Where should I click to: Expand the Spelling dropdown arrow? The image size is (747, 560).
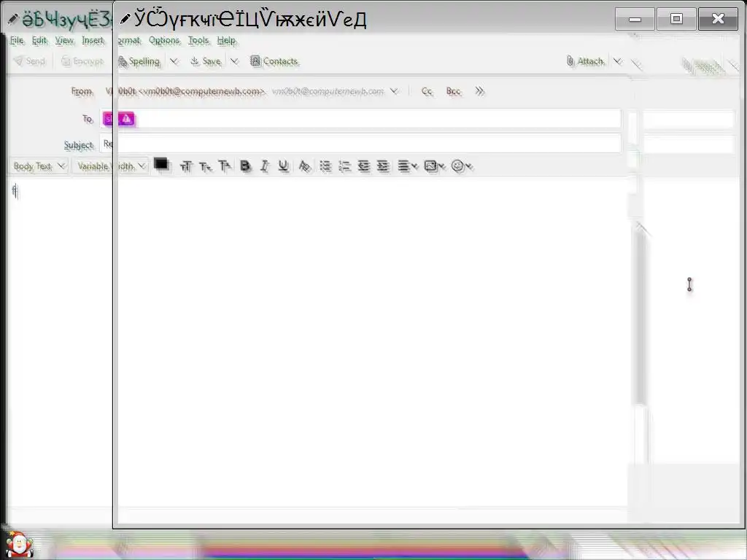(x=174, y=61)
